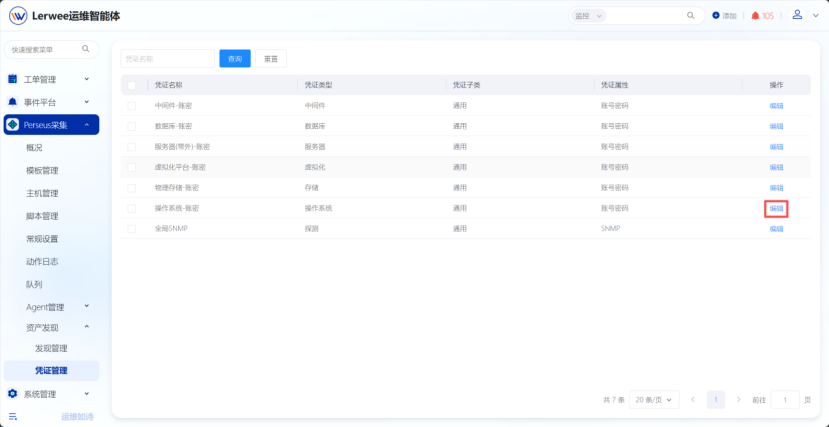
Task: Click the 重置 button
Action: click(x=271, y=59)
